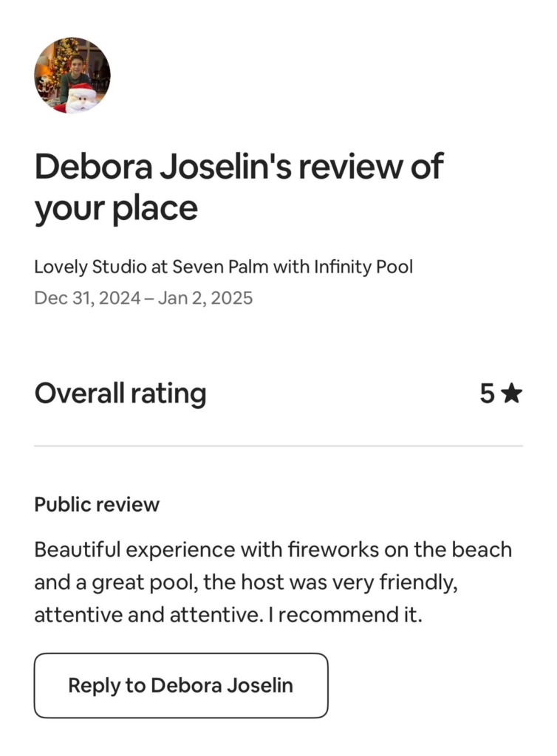
Task: Click the word "friendly," in the review
Action: click(x=418, y=583)
